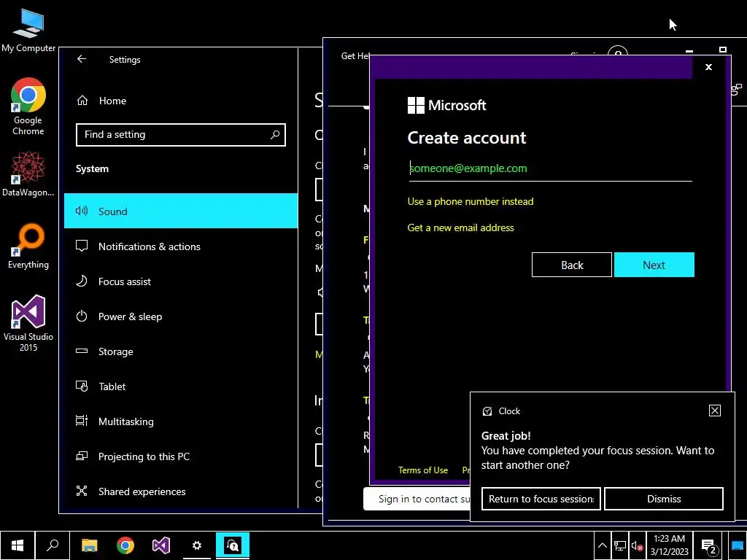Dismiss the Clock focus session notification

click(x=664, y=499)
